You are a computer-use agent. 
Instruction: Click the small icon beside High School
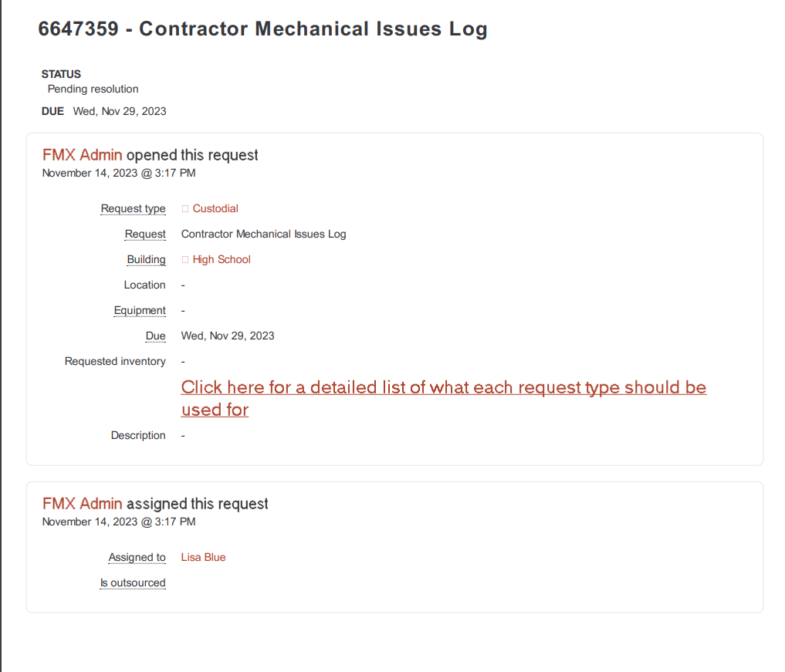(185, 260)
